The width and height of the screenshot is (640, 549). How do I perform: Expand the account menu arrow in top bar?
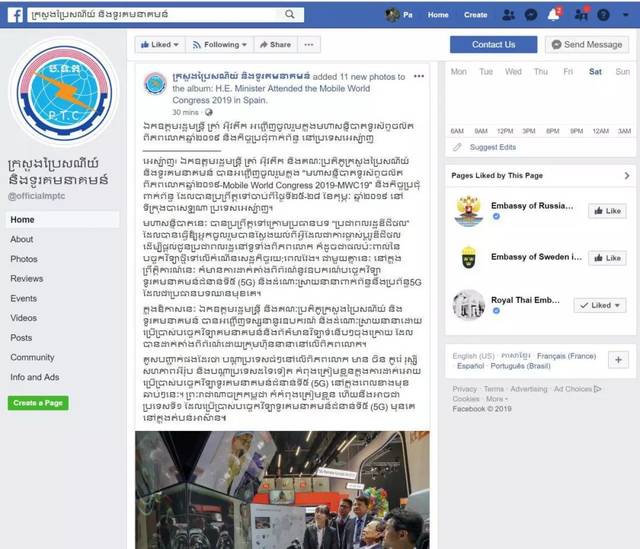(x=625, y=15)
